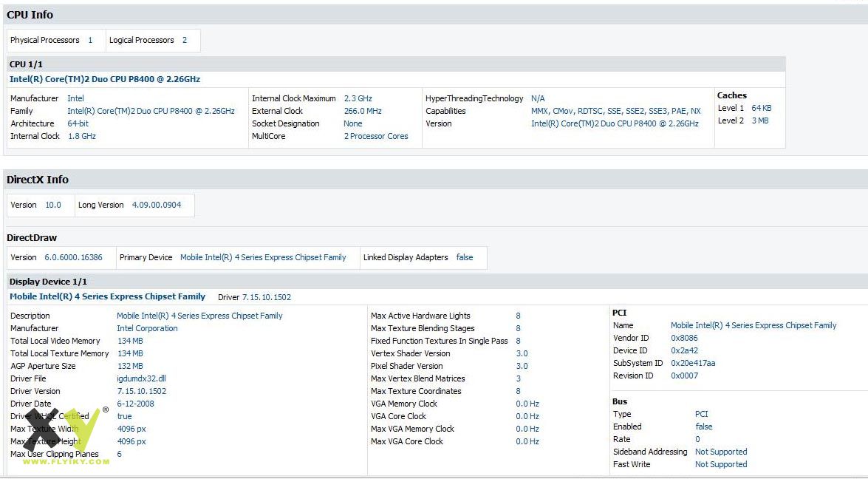Click the SubSystem ID value "0x20e417aa"
The height and width of the screenshot is (479, 868).
point(693,363)
